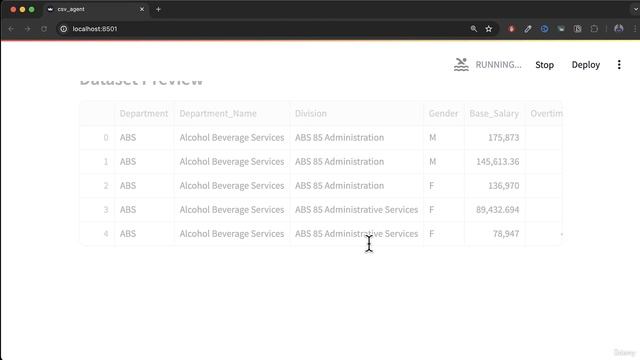
Task: Click the extension icon right of the blue circle icon
Action: (x=561, y=29)
